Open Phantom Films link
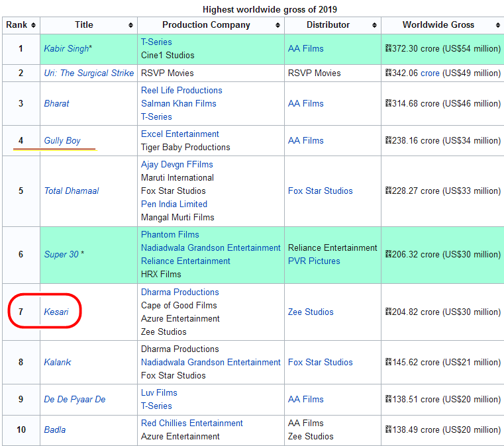504x446 pixels. click(170, 234)
